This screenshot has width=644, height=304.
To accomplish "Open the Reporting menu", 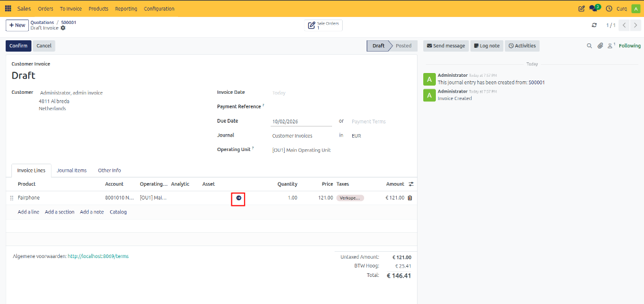I will point(126,9).
